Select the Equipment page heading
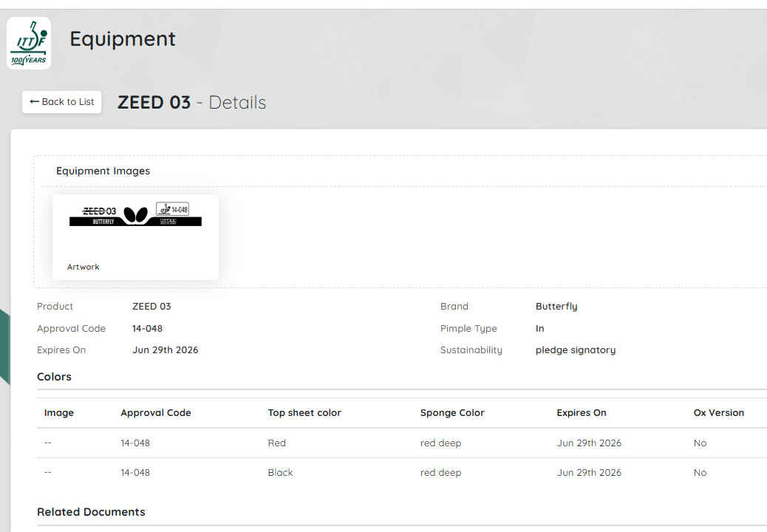 pos(122,38)
